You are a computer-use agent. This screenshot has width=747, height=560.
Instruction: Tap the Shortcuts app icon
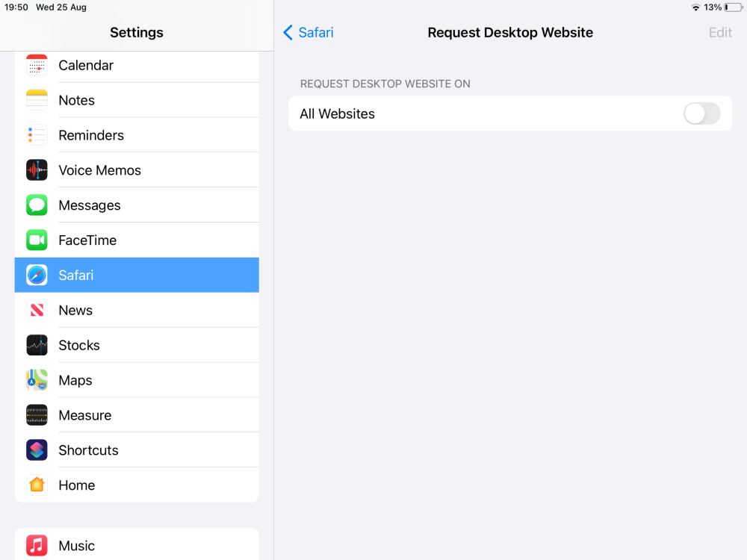(37, 450)
